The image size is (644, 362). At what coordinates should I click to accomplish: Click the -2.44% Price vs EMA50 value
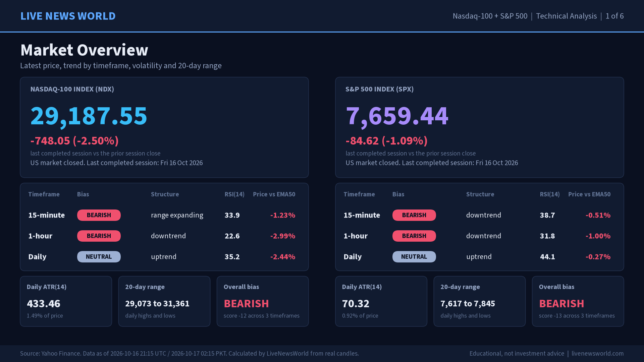[283, 257]
